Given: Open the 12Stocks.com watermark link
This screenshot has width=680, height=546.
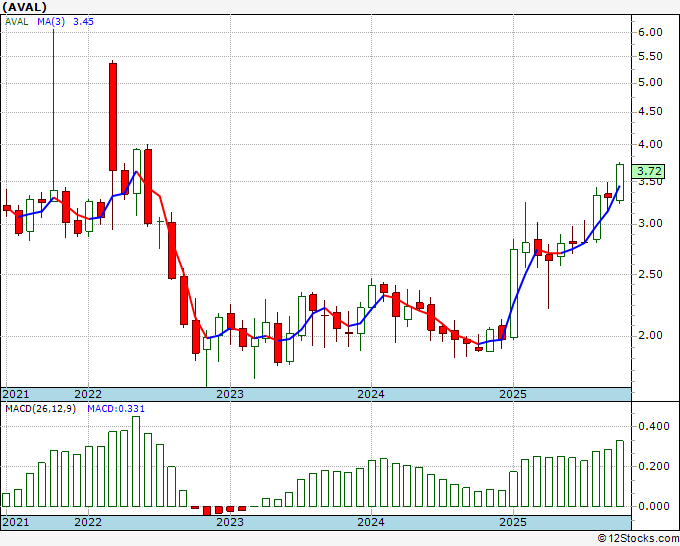Looking at the screenshot, I should click(x=638, y=538).
